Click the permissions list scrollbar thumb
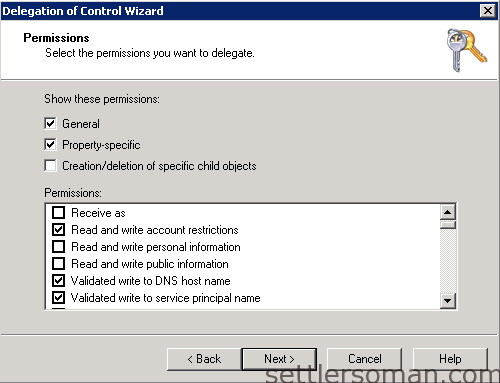500x383 pixels. 448,224
